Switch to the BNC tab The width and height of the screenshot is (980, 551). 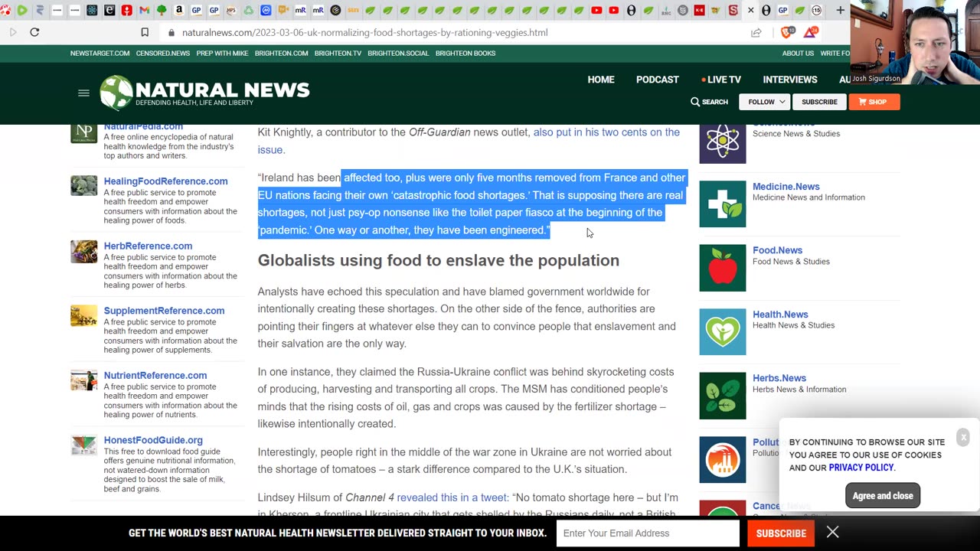tap(665, 11)
